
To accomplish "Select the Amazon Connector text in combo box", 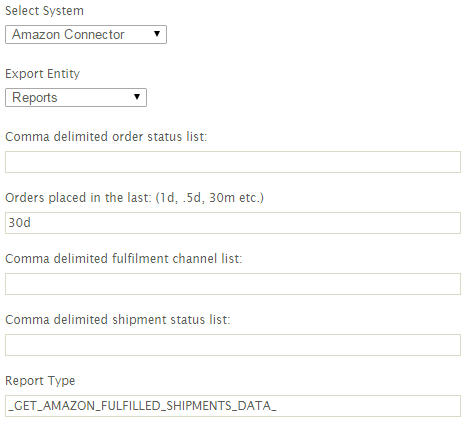I will point(68,34).
